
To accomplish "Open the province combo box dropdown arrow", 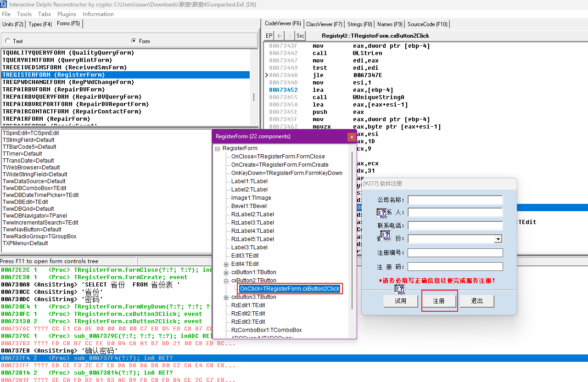I will point(498,239).
